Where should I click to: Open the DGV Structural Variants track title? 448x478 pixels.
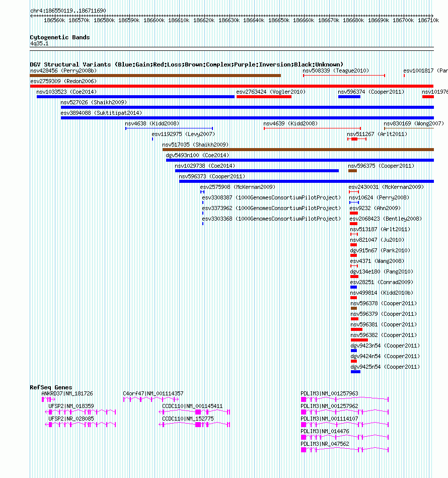click(x=186, y=64)
